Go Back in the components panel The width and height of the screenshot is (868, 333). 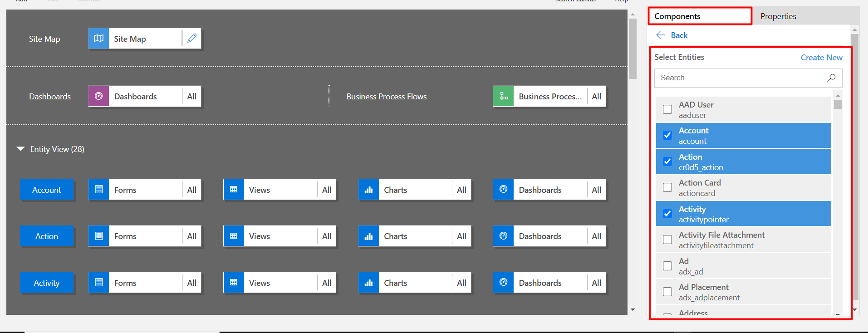672,35
